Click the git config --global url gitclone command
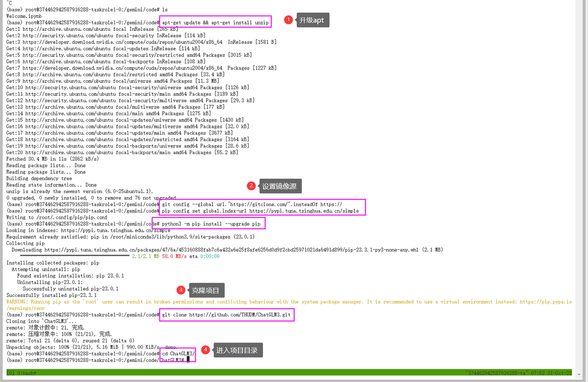 [252, 204]
